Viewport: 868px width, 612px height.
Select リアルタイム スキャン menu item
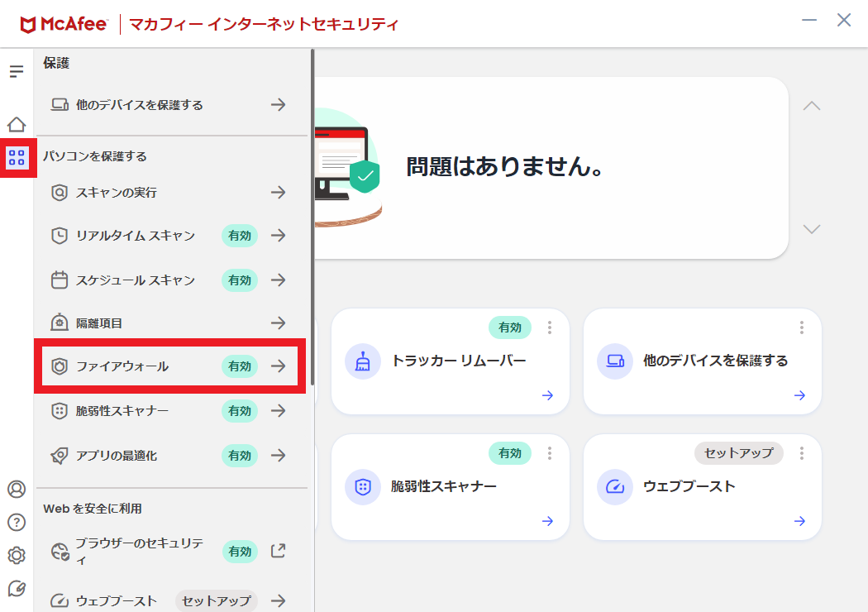click(170, 236)
